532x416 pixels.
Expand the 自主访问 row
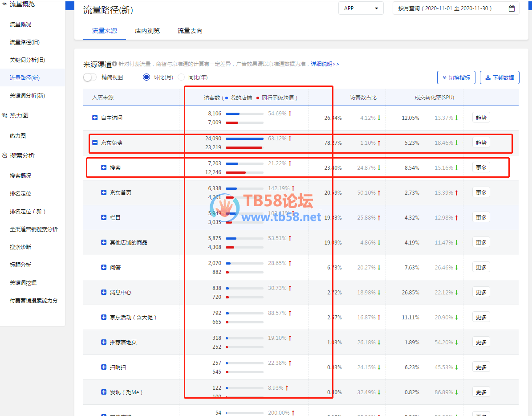pyautogui.click(x=95, y=118)
